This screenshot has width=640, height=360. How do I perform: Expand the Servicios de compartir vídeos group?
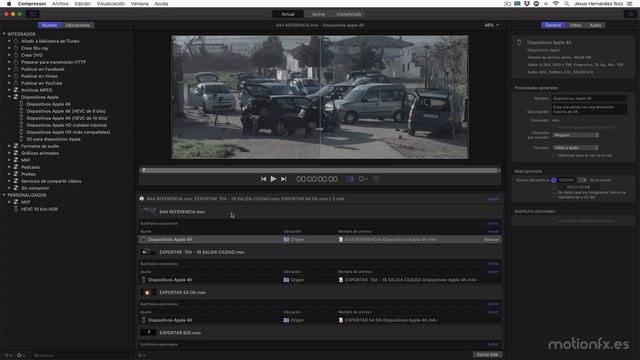[9, 181]
